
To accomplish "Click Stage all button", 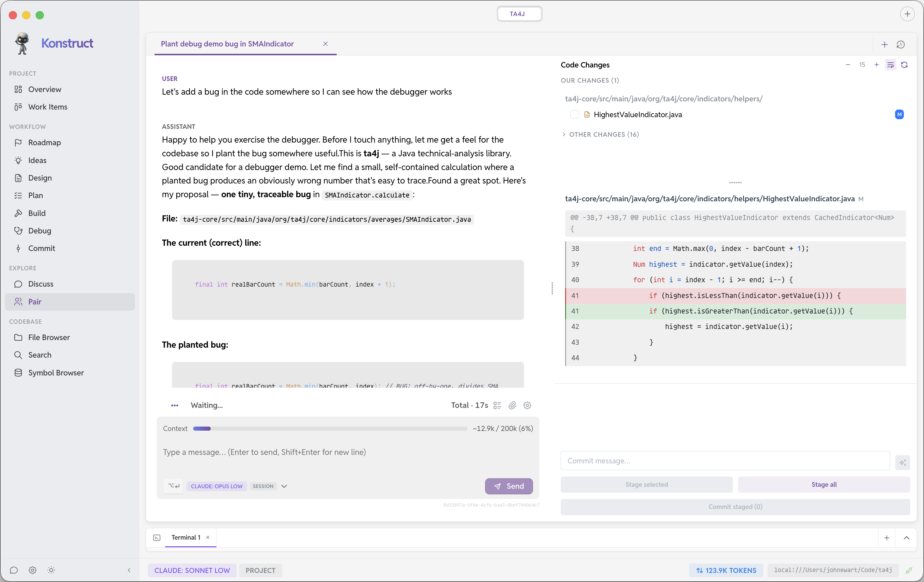I will coord(824,484).
